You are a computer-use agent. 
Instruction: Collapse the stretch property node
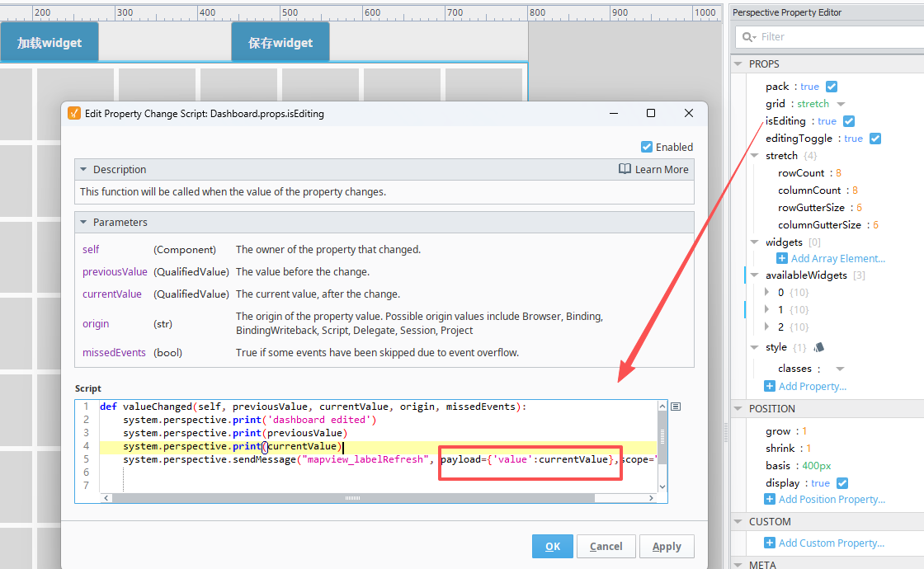754,156
